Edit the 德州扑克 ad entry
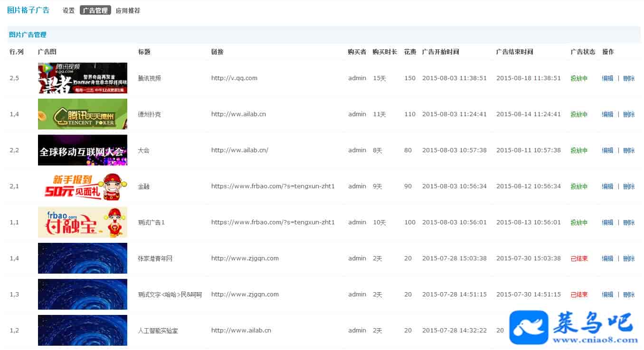Viewport: 644px width, 350px height. coord(607,114)
